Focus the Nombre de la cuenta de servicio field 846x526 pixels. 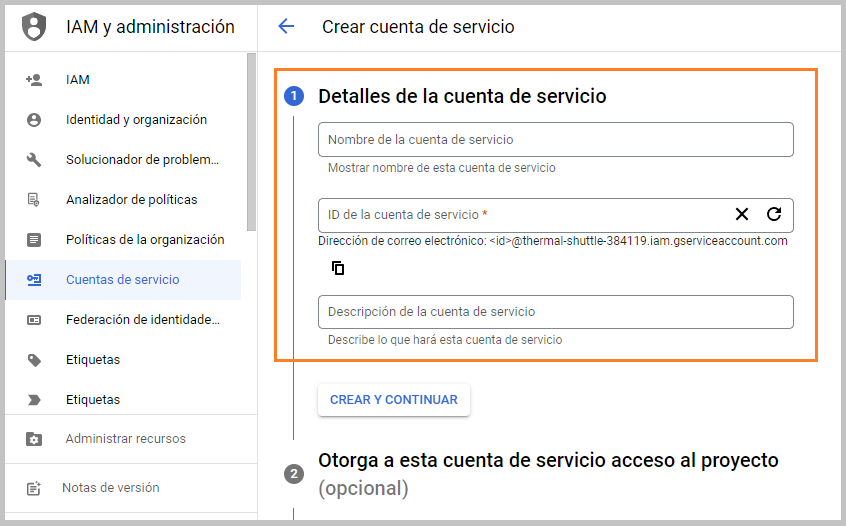tap(556, 140)
